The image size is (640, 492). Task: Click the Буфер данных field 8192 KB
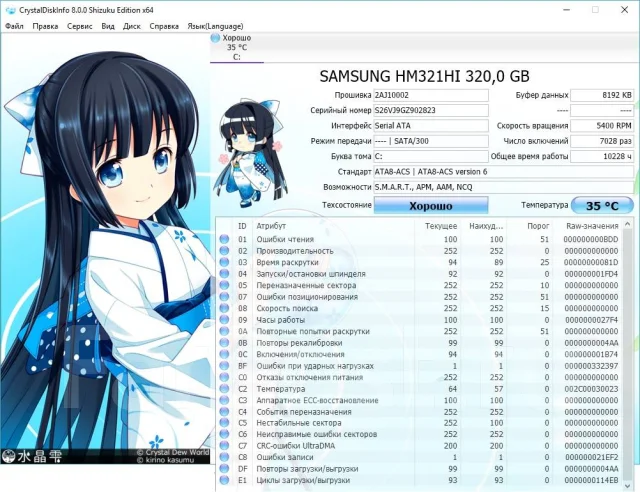[x=602, y=95]
